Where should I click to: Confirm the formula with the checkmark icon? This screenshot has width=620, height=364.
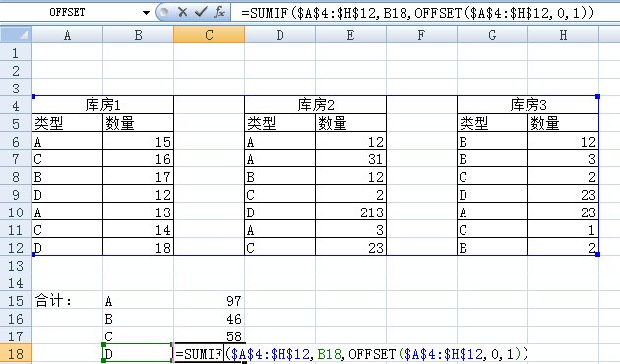click(201, 12)
